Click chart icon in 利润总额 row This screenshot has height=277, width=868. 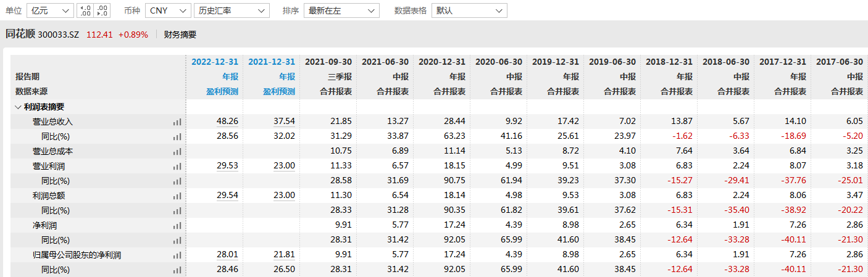pyautogui.click(x=178, y=196)
